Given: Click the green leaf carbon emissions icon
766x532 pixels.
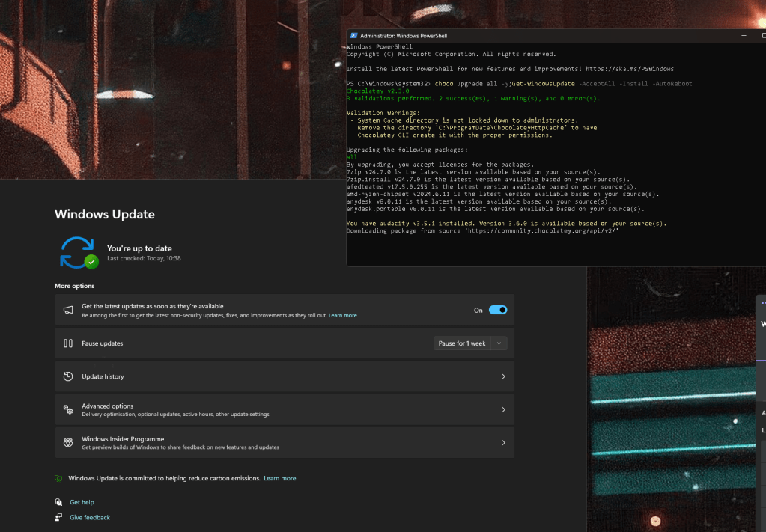Looking at the screenshot, I should pos(58,478).
